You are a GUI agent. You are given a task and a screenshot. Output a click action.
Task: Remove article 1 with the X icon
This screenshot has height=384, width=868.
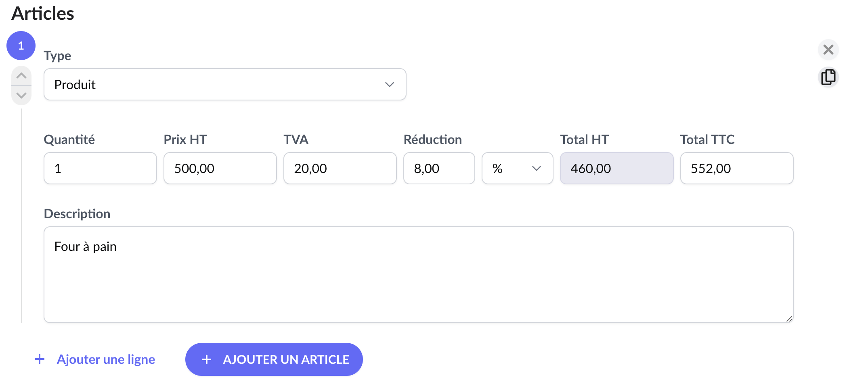coord(828,50)
